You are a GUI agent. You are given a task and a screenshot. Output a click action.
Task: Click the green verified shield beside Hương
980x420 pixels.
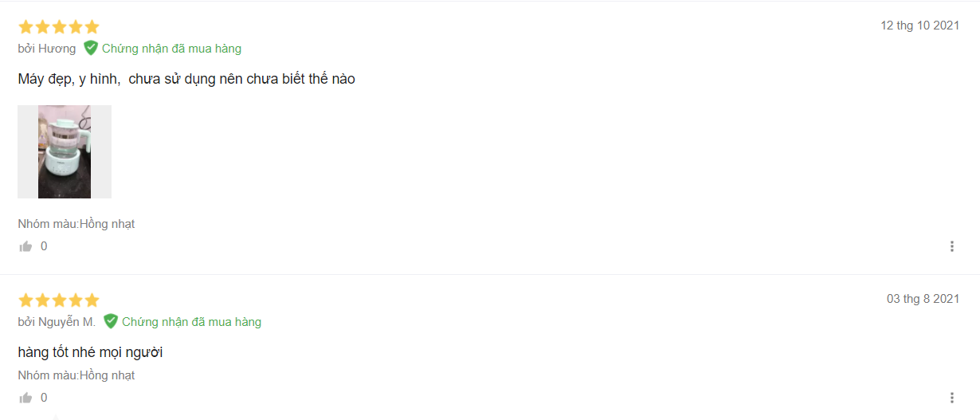point(91,48)
